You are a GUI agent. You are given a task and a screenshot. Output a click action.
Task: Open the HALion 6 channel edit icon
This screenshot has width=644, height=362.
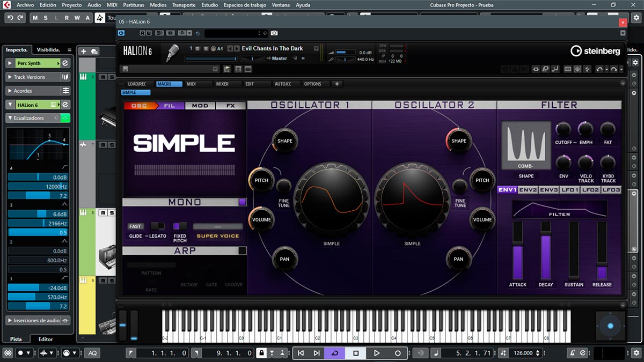click(x=65, y=105)
